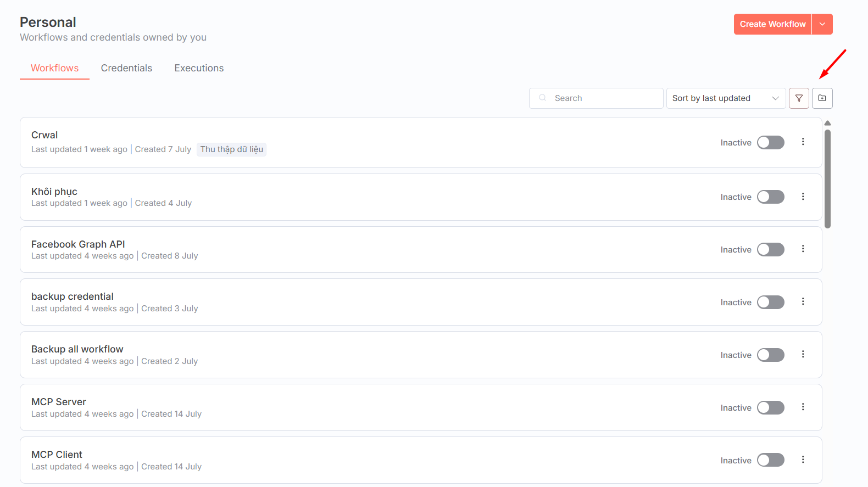The height and width of the screenshot is (487, 868).
Task: Open the actions menu for MCP Server
Action: click(x=803, y=407)
